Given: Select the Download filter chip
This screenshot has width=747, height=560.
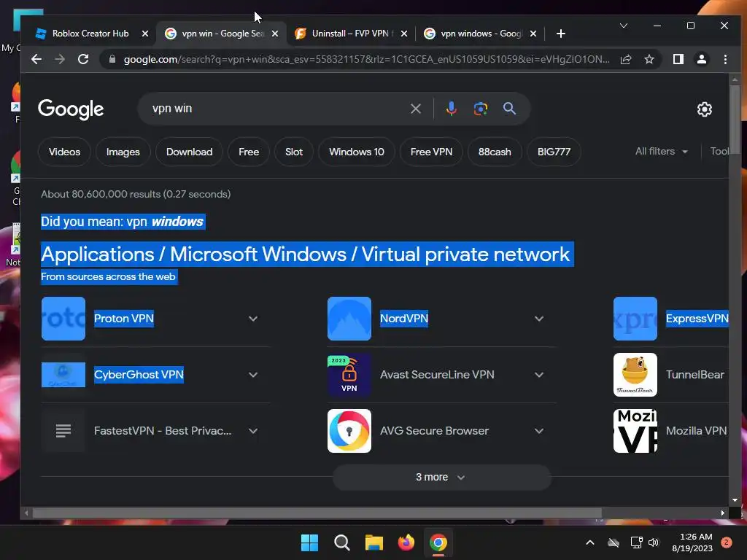Looking at the screenshot, I should coord(189,152).
